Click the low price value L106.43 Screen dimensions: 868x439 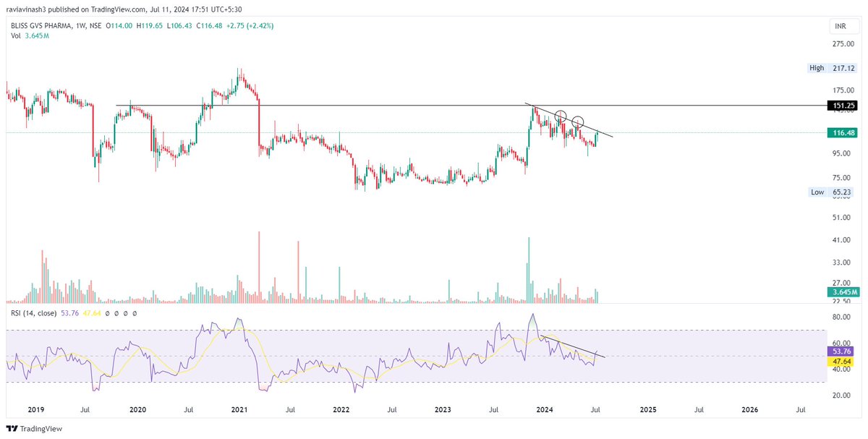(181, 26)
